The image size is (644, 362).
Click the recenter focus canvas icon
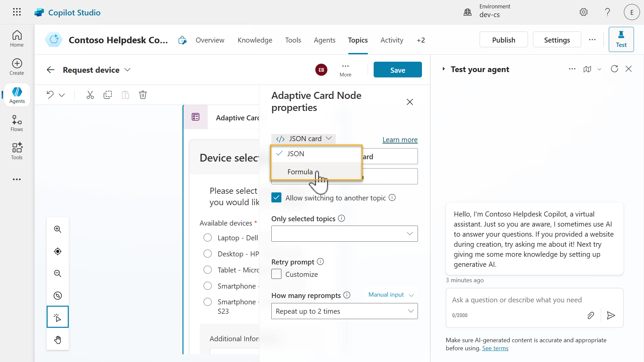[x=58, y=251]
